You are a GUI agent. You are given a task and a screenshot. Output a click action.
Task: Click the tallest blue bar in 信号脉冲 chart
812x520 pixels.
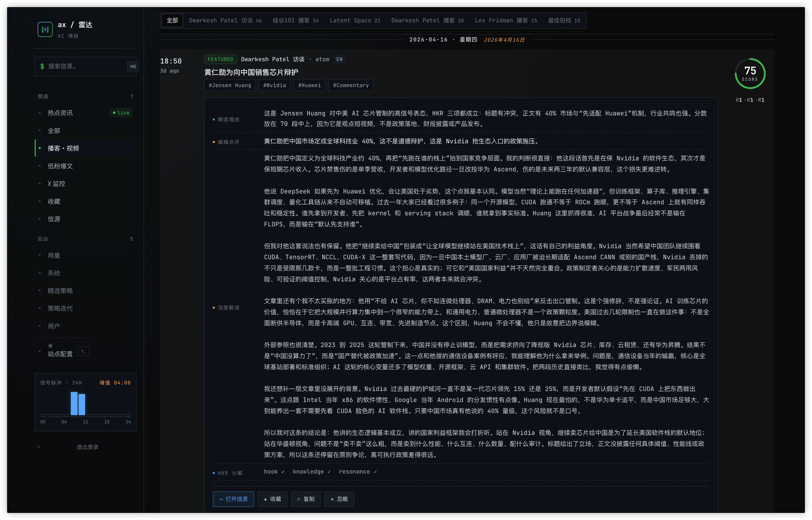pos(74,403)
